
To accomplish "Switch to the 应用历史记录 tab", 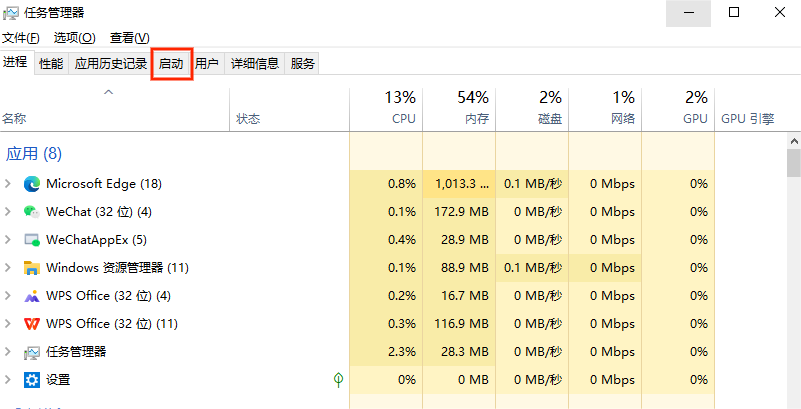I will (111, 64).
